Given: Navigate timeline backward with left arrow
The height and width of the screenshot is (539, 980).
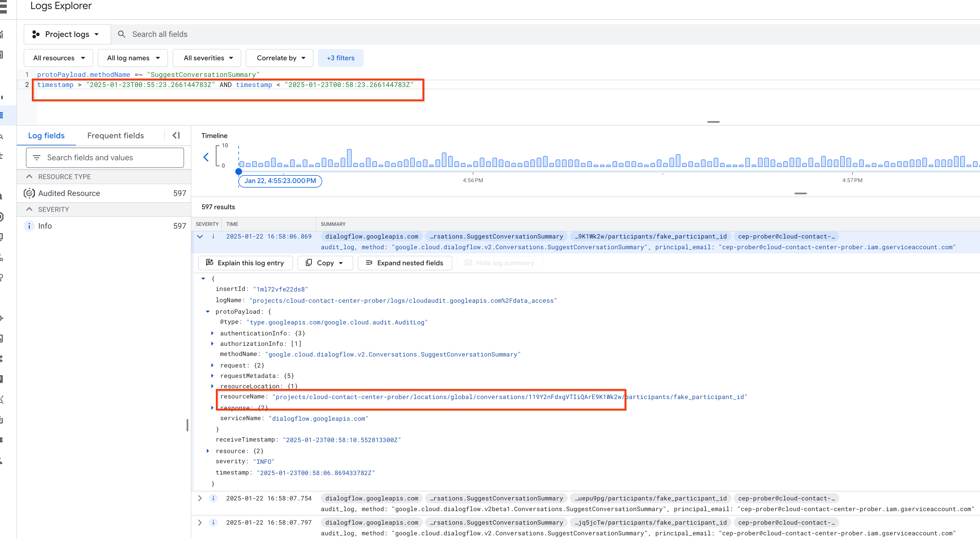Looking at the screenshot, I should pyautogui.click(x=206, y=157).
